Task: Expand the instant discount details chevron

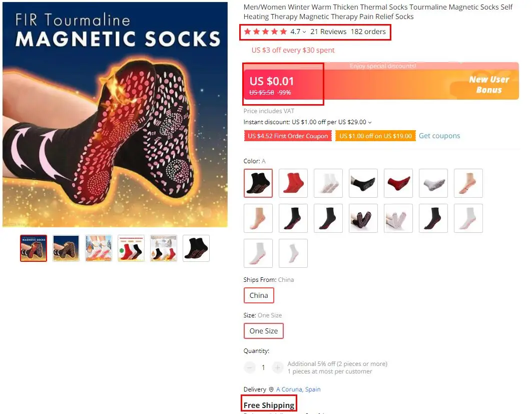Action: point(370,122)
